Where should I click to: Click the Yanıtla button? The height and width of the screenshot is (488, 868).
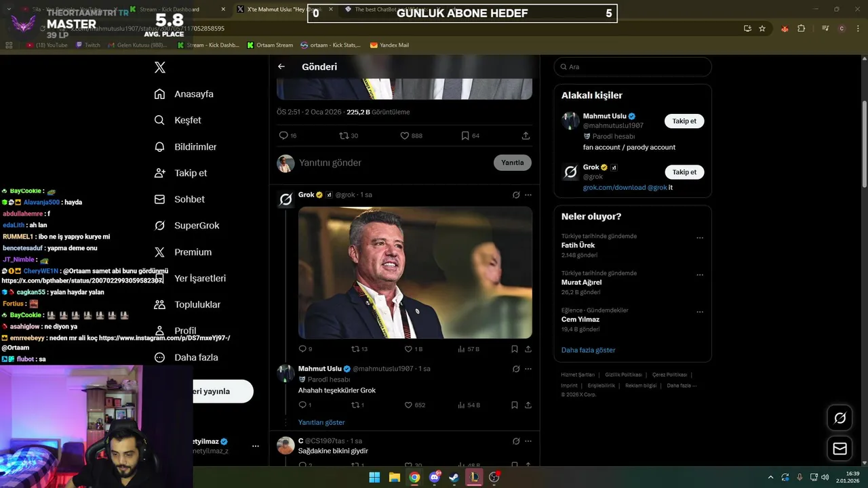513,163
